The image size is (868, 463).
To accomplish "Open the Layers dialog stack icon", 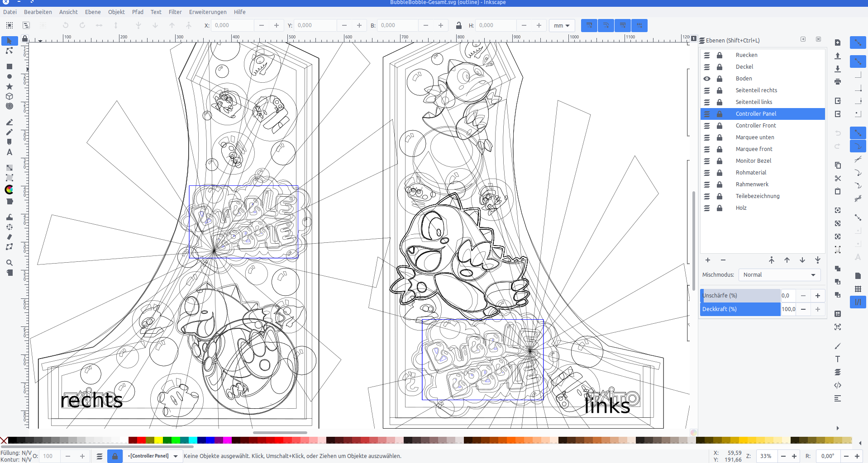I will click(838, 372).
